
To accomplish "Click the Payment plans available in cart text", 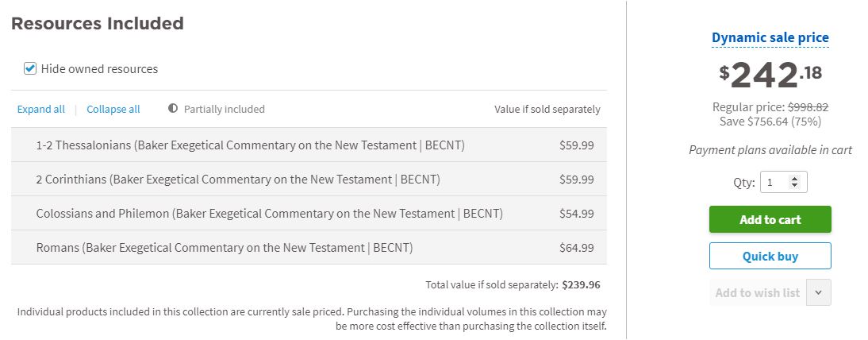I will click(770, 150).
